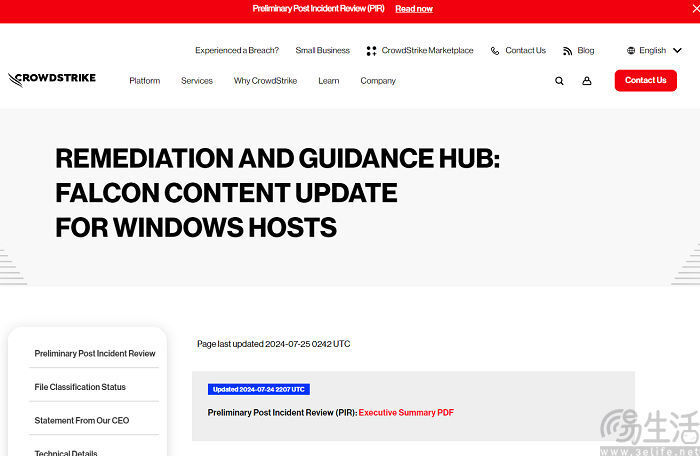This screenshot has width=700, height=456.
Task: Open the search magnifier icon
Action: tap(559, 81)
